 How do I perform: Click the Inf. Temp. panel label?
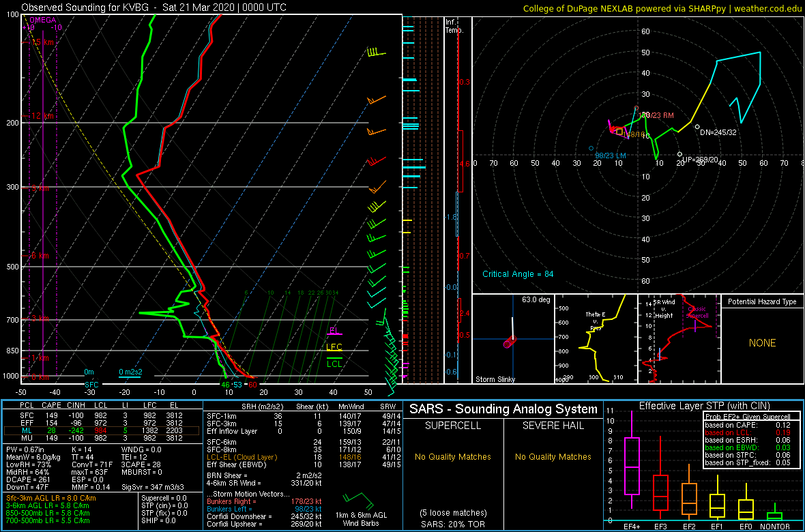tap(454, 26)
